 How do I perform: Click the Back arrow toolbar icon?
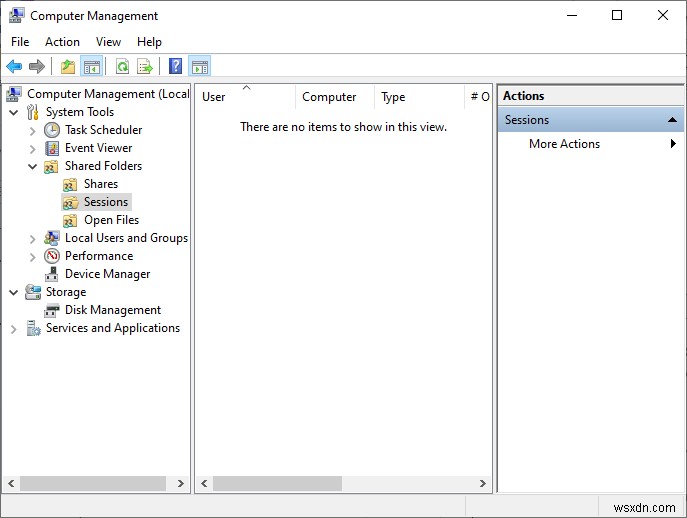14,67
